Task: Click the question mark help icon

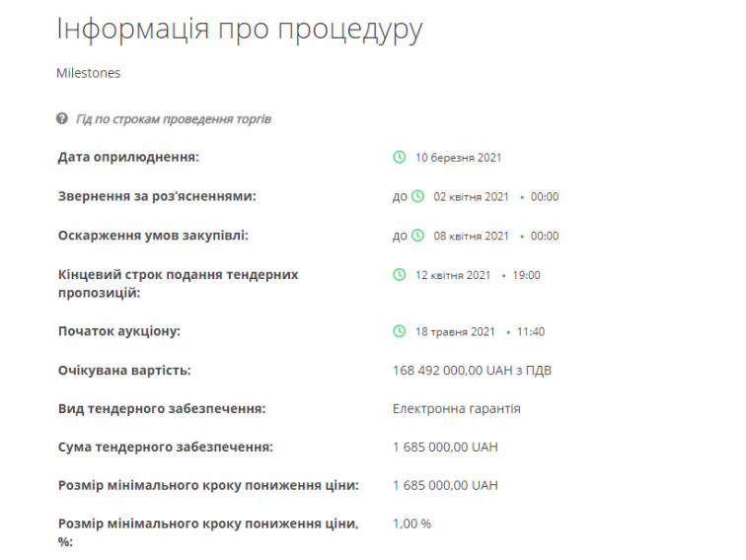Action: click(62, 119)
